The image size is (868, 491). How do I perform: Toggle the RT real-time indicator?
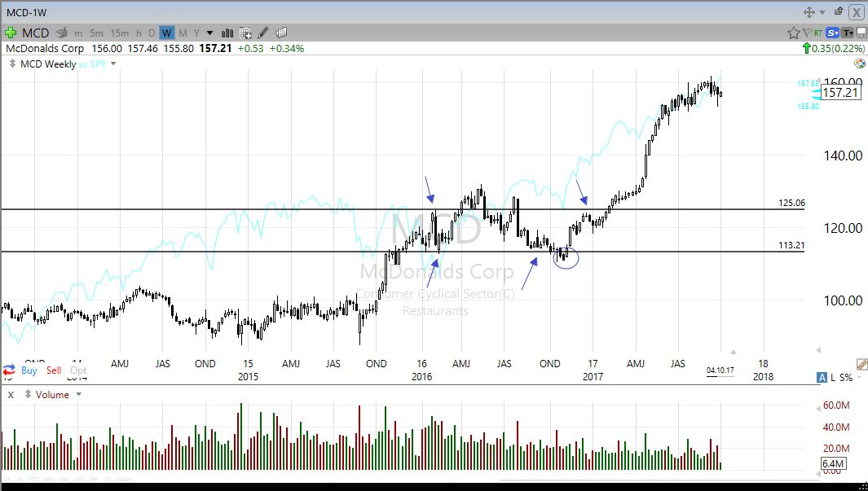click(x=817, y=33)
